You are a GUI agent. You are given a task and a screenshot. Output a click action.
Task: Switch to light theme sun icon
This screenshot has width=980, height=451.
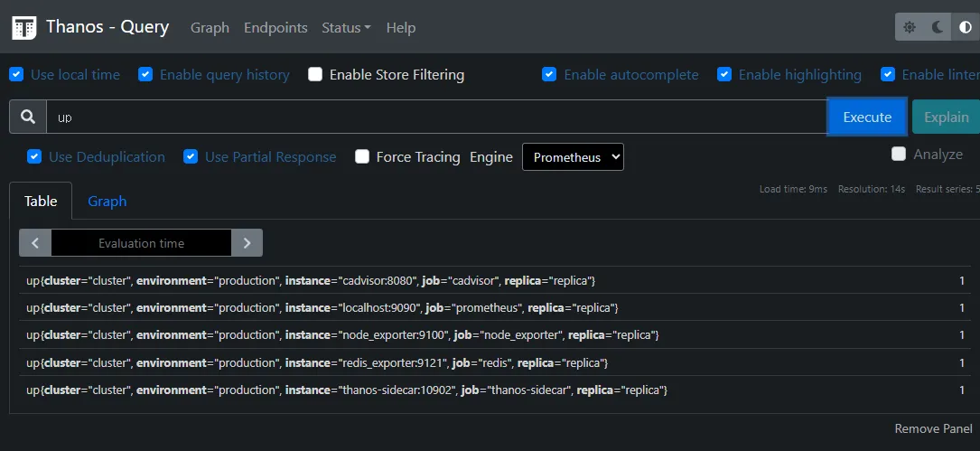[x=910, y=27]
